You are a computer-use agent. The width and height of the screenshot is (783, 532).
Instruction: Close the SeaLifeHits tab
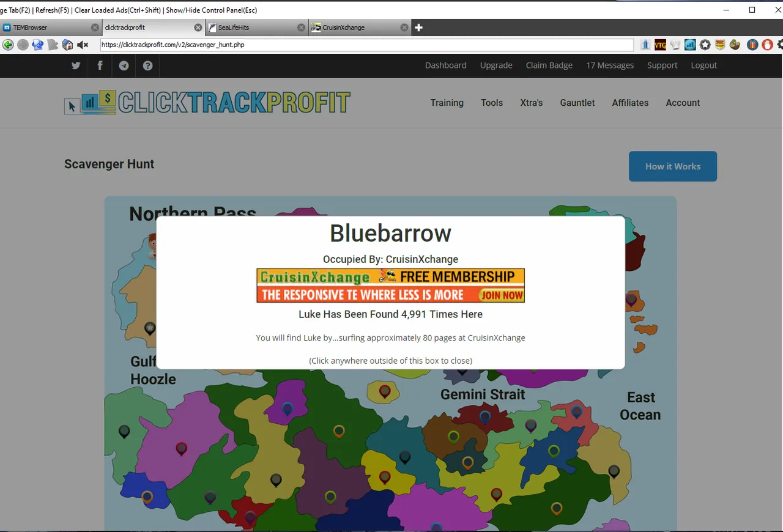tap(301, 28)
